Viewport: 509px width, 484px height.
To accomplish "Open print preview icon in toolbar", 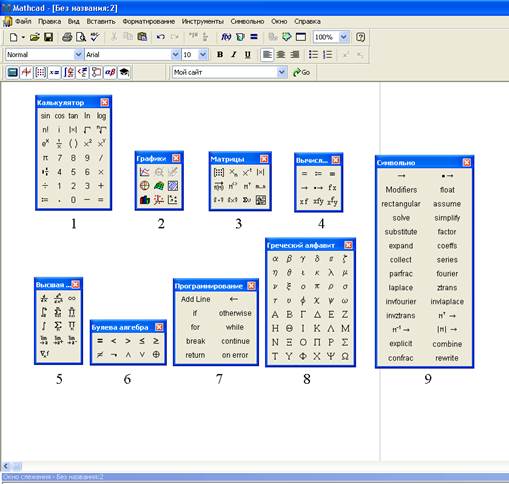I will click(x=81, y=37).
